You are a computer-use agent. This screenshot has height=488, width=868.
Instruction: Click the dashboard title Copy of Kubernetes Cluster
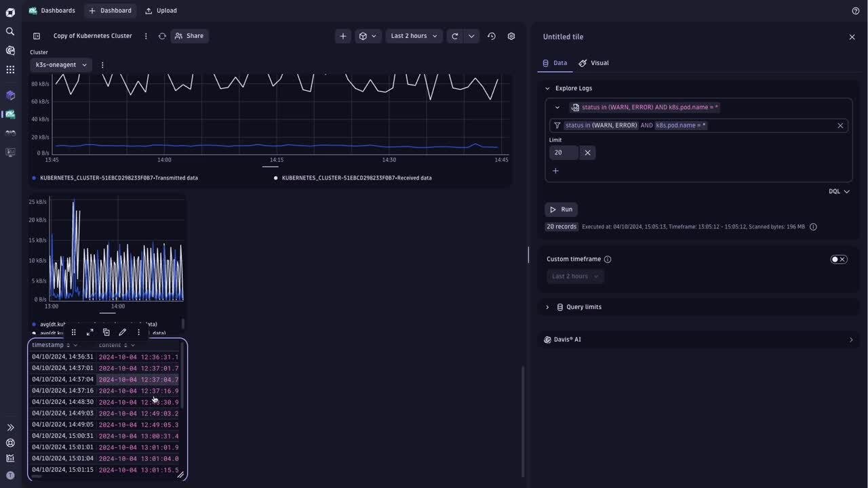93,36
